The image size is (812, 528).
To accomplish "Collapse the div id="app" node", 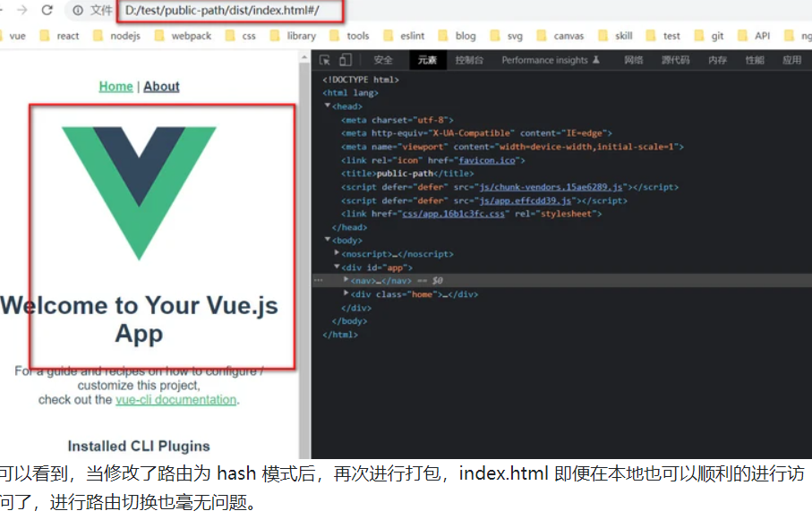I will [x=337, y=267].
